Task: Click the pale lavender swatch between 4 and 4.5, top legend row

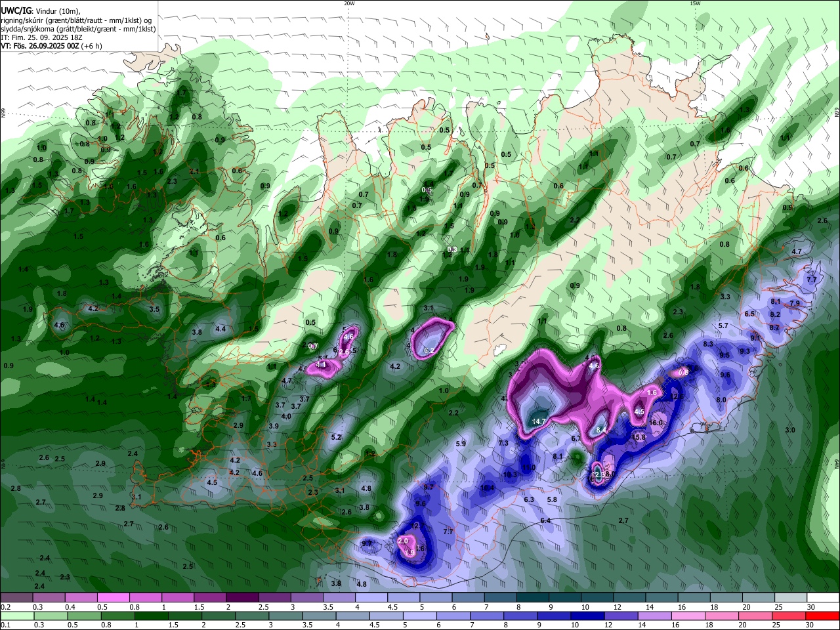Action: 371,598
